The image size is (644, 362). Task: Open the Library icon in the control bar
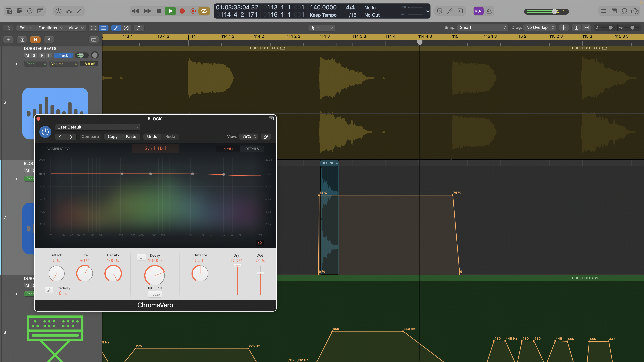point(9,11)
